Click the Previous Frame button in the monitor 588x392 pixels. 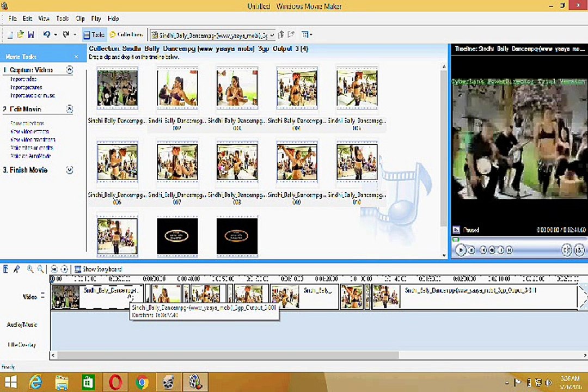pos(492,250)
